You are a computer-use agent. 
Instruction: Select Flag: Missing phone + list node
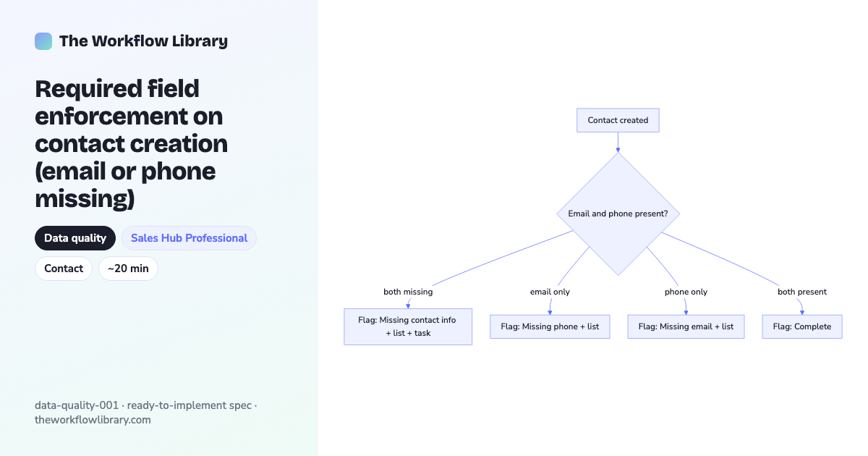coord(550,326)
